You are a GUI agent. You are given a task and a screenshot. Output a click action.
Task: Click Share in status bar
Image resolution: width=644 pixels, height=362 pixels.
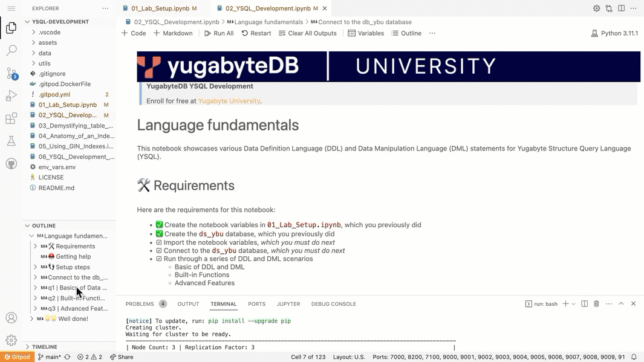(122, 357)
